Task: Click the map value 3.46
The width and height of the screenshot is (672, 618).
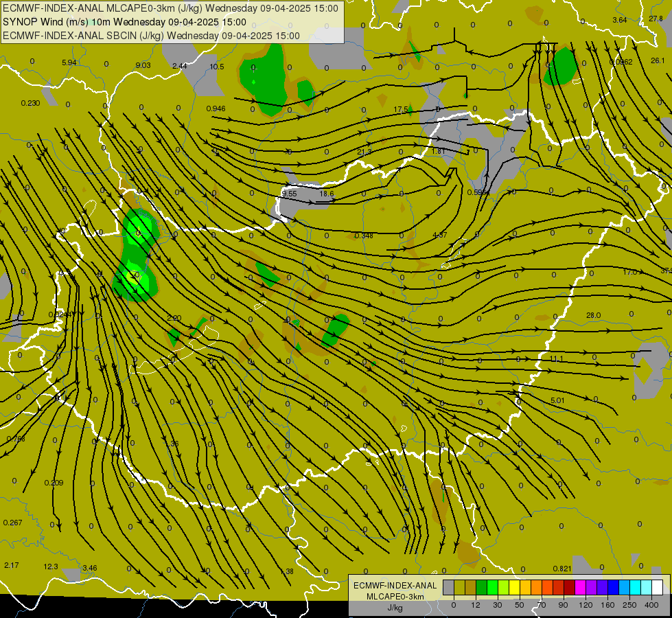Action: point(89,568)
